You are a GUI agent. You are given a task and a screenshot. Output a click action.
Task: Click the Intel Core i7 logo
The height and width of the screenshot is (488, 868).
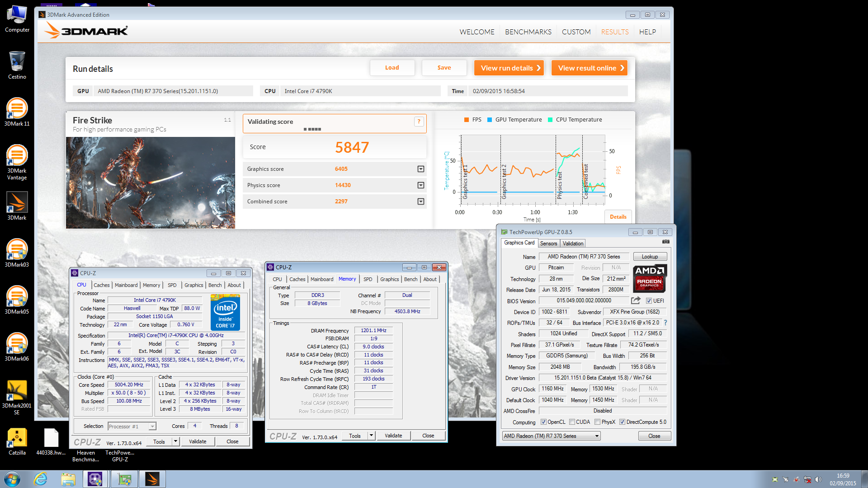point(225,312)
